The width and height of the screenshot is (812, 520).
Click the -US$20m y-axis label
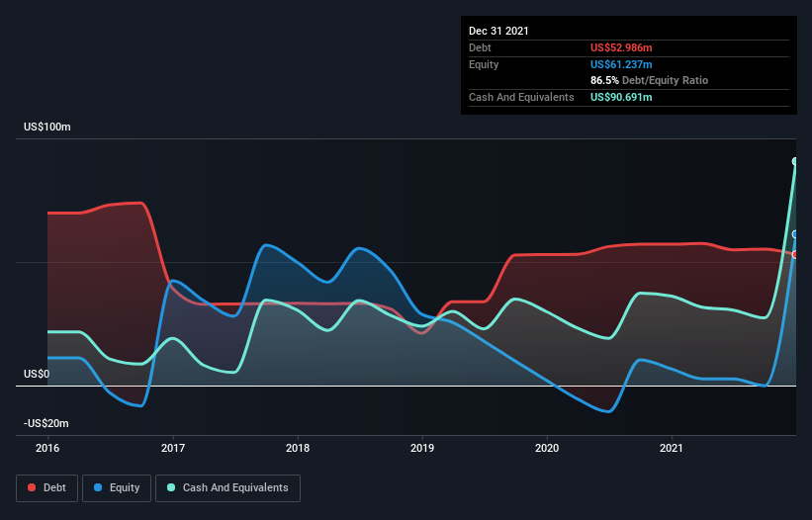(x=46, y=423)
